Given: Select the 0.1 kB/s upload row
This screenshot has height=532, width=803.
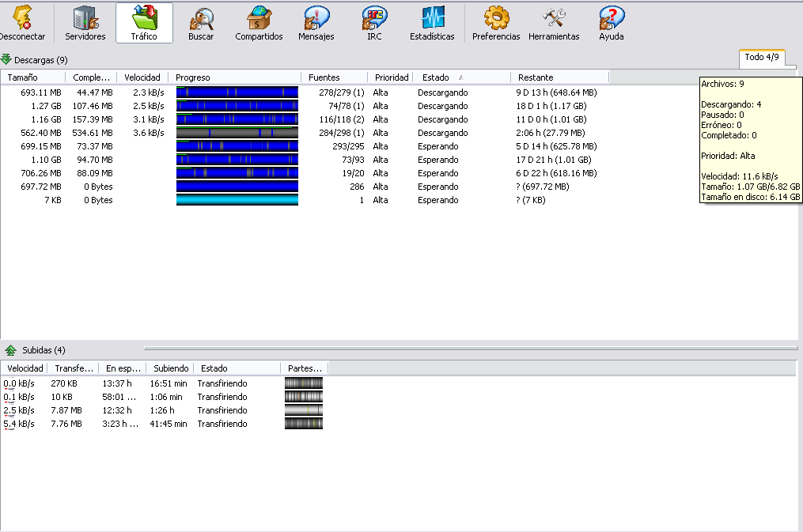Looking at the screenshot, I should 164,397.
